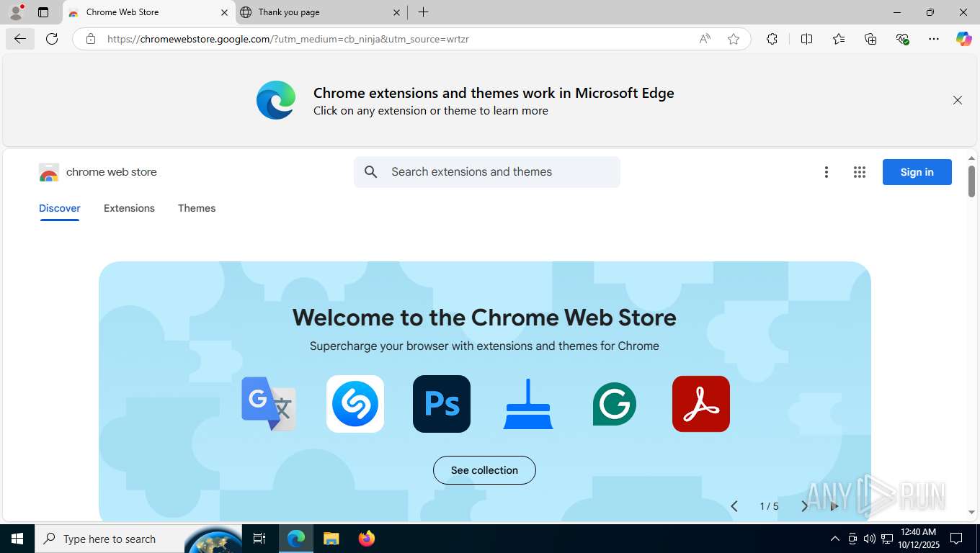Open a new browser tab

pyautogui.click(x=424, y=12)
